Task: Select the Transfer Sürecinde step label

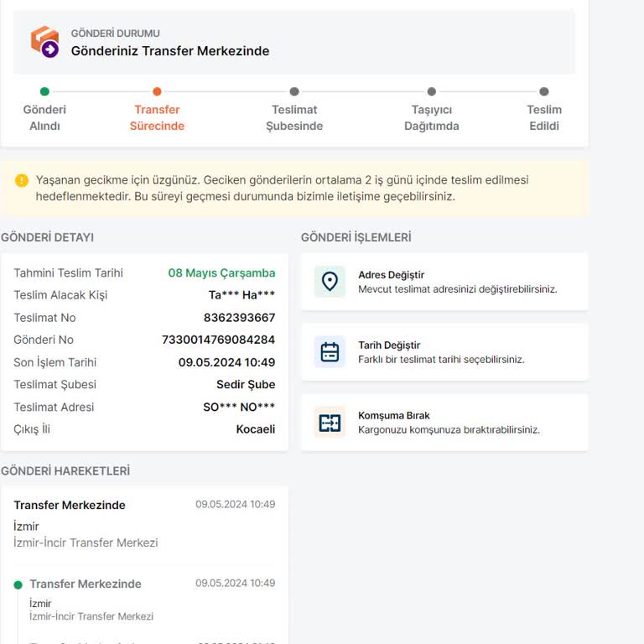Action: [x=157, y=118]
